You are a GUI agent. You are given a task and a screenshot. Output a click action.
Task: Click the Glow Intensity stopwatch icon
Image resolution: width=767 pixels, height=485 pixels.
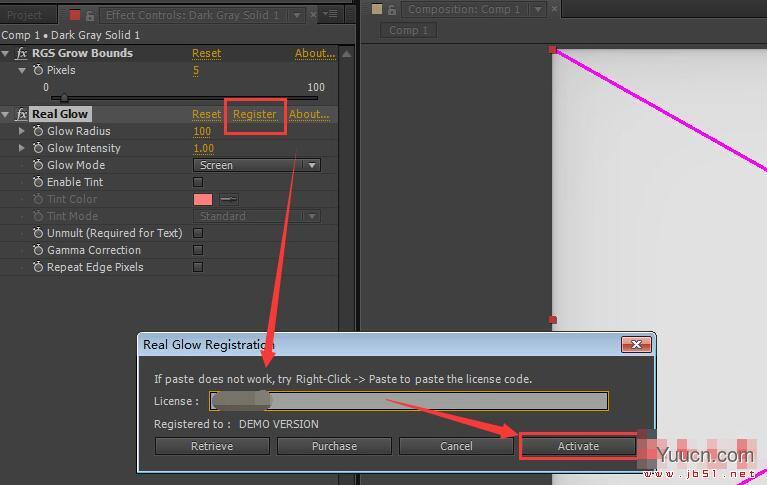38,148
